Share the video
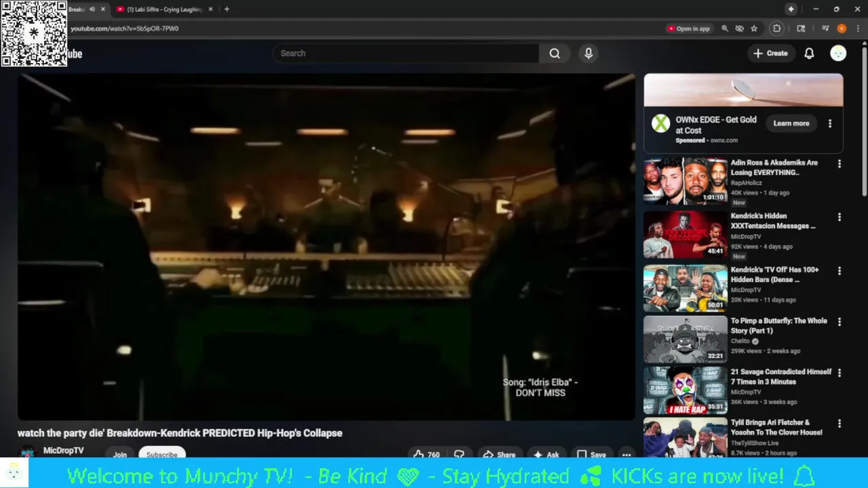Screen dimensions: 868x488 499,455
